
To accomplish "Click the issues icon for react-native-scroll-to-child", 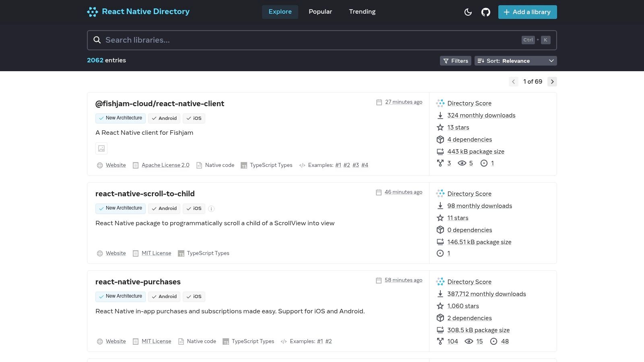I will coord(440,253).
